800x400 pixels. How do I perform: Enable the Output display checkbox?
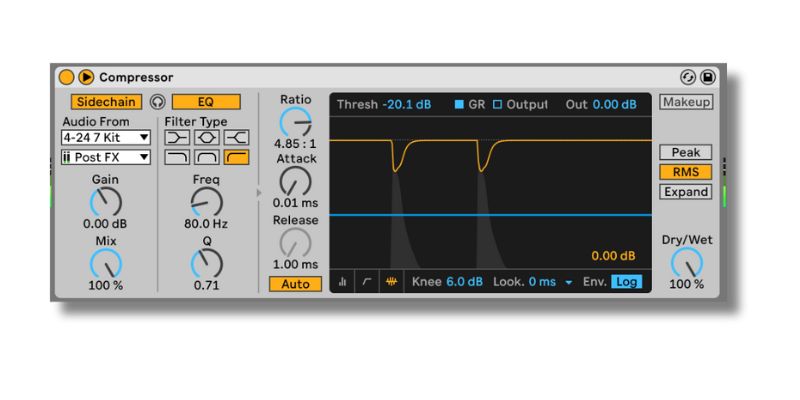[x=497, y=105]
